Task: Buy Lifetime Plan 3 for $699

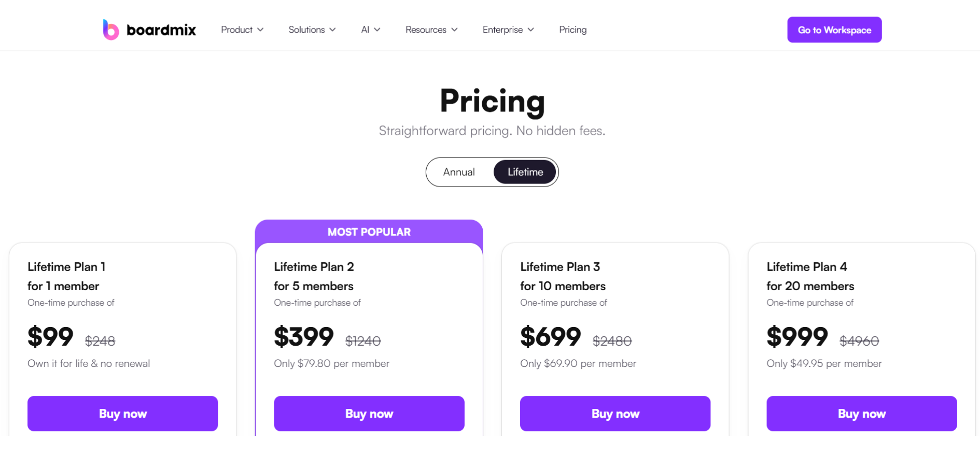Action: pos(615,414)
